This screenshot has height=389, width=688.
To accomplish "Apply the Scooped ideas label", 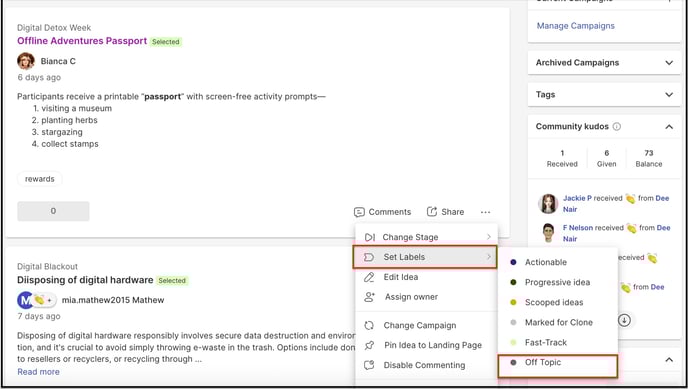I will tap(558, 303).
